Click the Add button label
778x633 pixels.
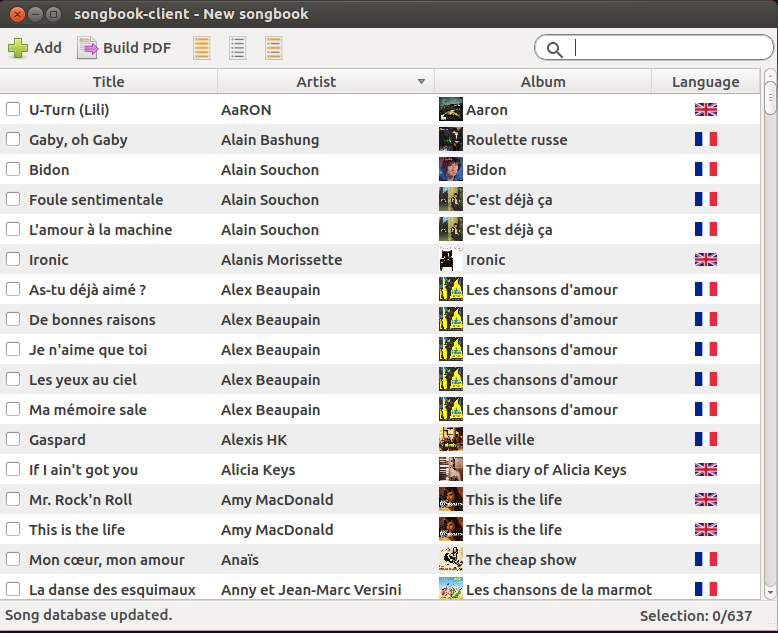[x=48, y=48]
